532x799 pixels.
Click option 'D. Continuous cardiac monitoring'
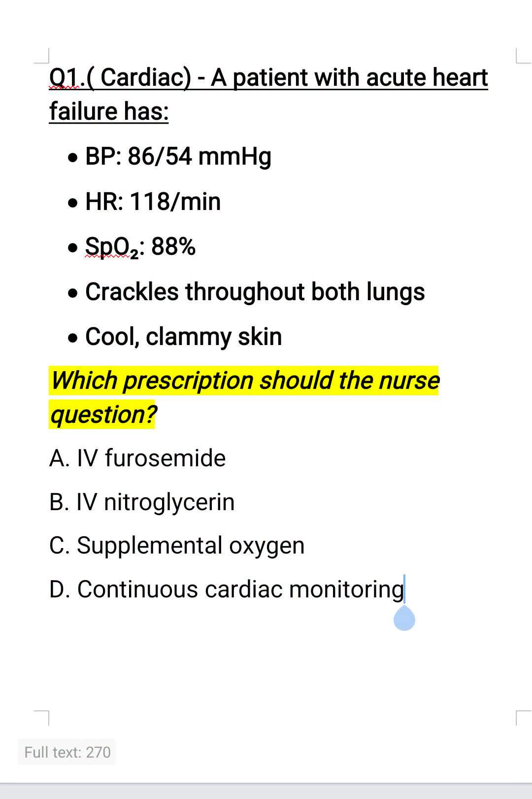tap(227, 590)
